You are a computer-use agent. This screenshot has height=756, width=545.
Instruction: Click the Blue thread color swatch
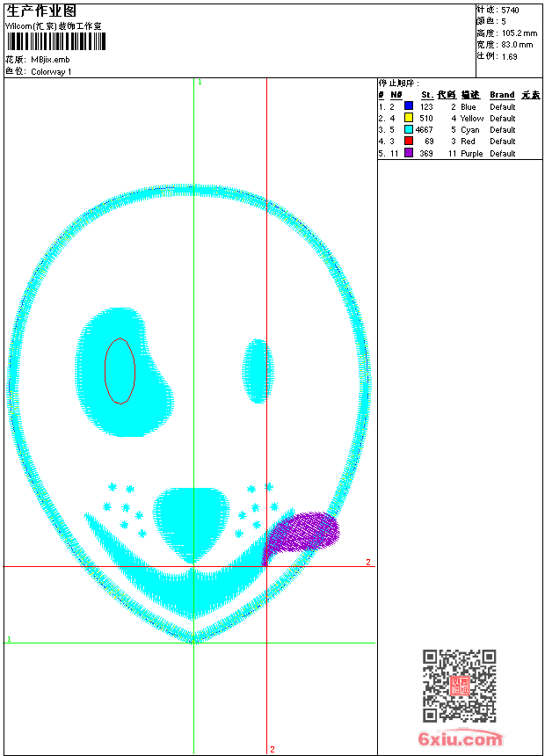pos(409,106)
